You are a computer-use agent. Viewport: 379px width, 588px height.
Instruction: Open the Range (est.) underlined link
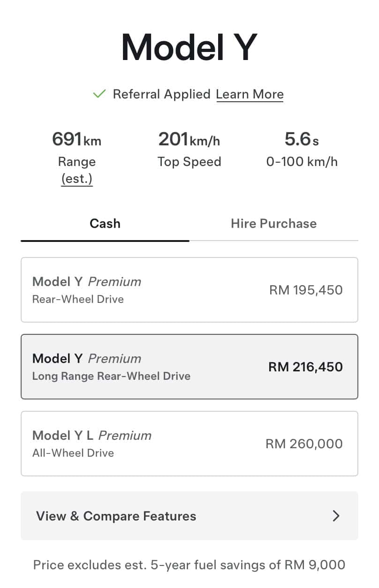pos(77,179)
